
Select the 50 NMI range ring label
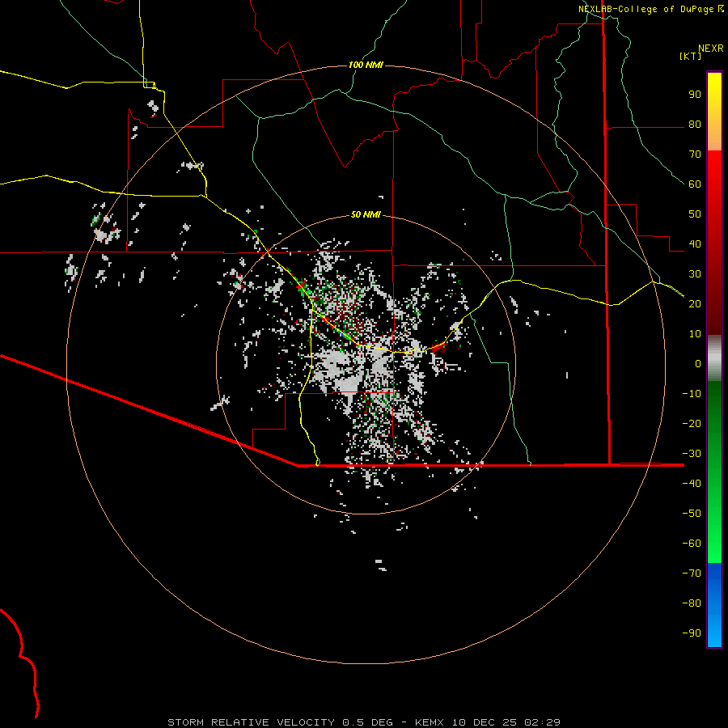366,214
